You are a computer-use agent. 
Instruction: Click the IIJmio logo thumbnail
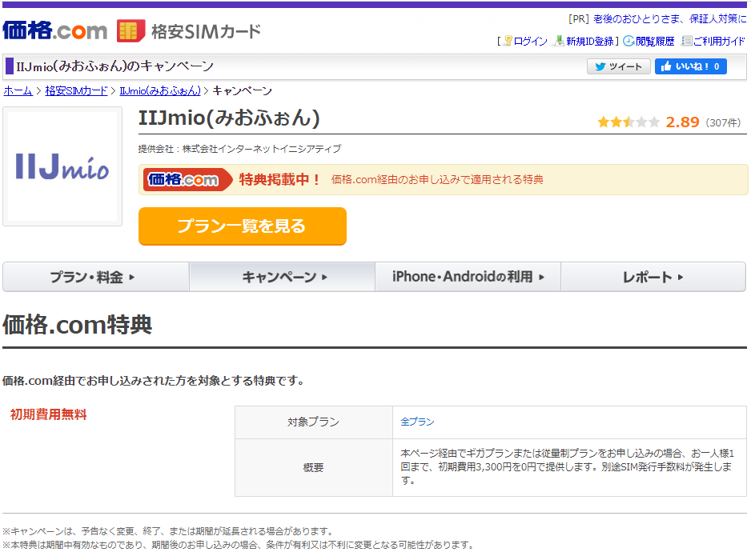62,166
